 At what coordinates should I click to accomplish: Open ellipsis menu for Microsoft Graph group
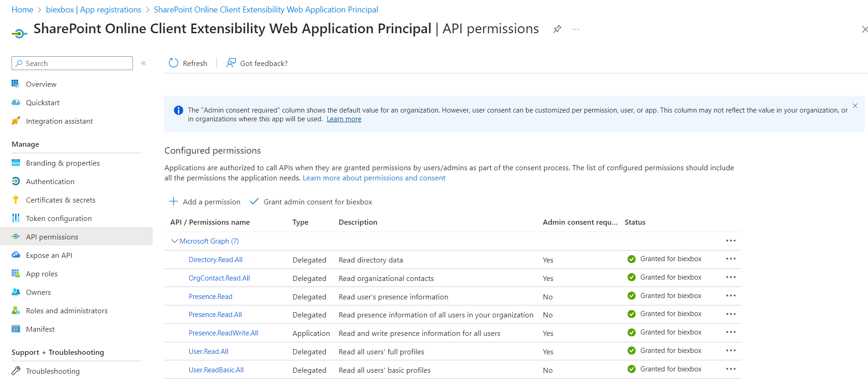tap(730, 241)
